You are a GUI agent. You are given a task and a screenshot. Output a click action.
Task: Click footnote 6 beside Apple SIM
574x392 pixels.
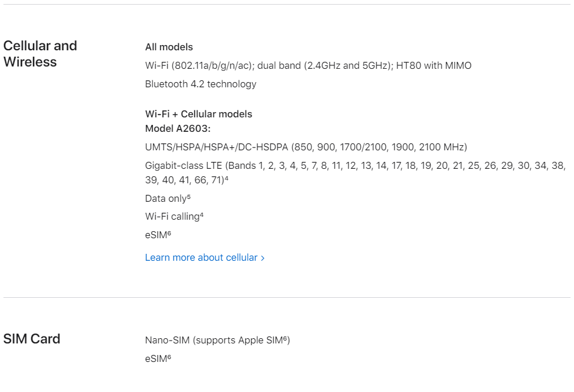[285, 338]
